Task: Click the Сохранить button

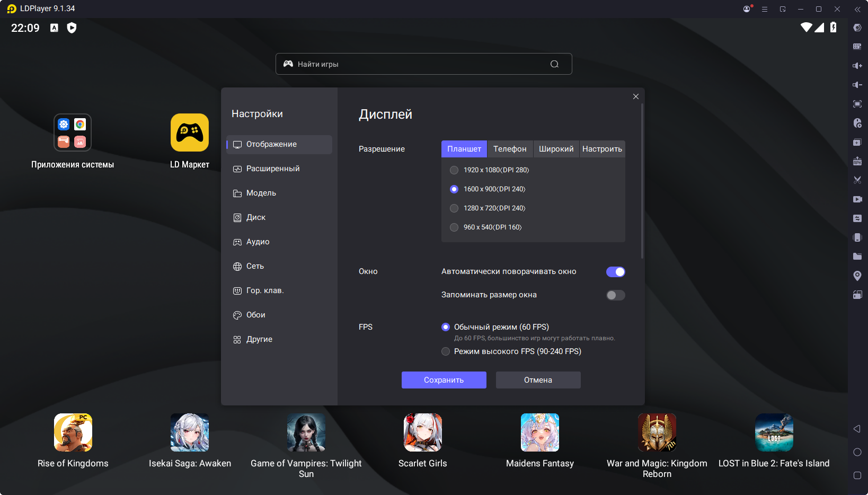Action: pyautogui.click(x=444, y=380)
